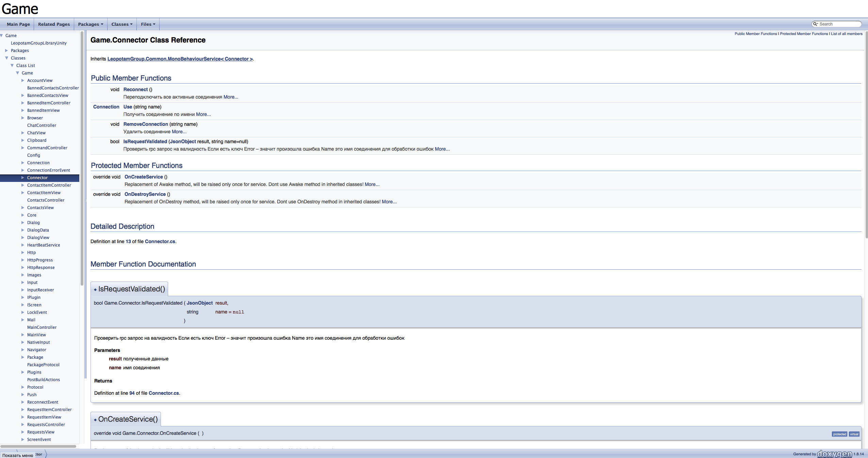This screenshot has height=458, width=868.
Task: Select ChatController in the class tree
Action: point(42,125)
